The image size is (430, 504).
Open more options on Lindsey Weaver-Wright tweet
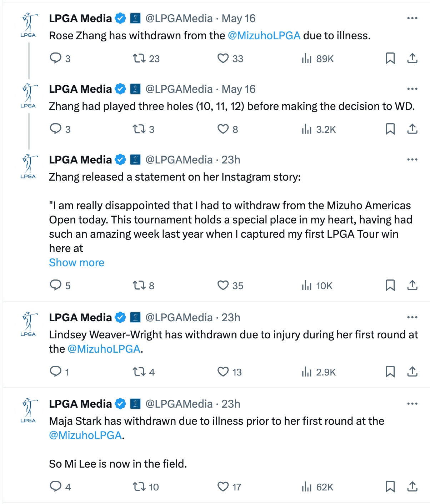pyautogui.click(x=412, y=317)
